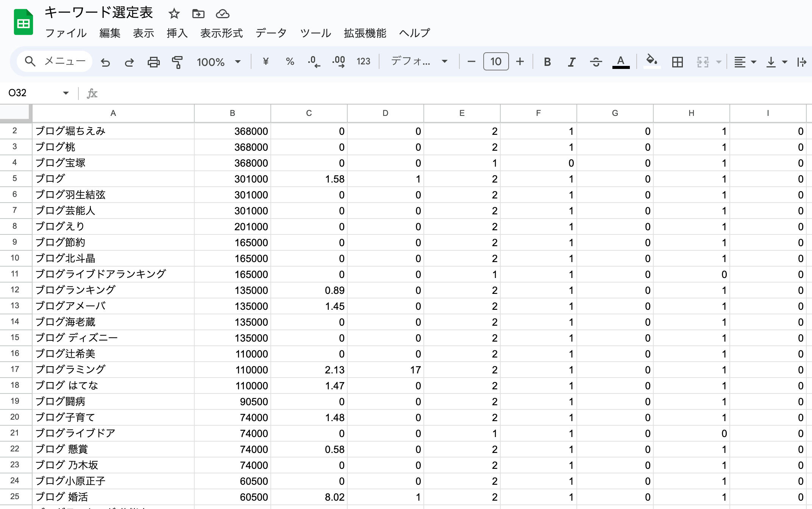Toggle bold formatting

(x=547, y=62)
